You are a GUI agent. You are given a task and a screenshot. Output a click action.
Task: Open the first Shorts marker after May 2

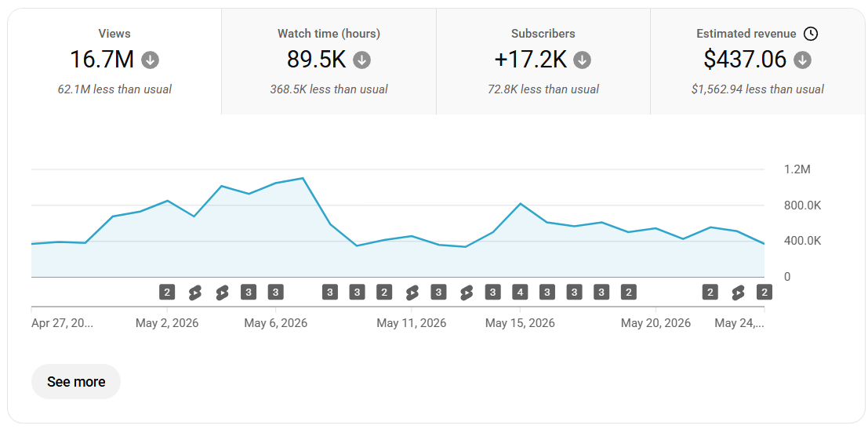(x=194, y=293)
